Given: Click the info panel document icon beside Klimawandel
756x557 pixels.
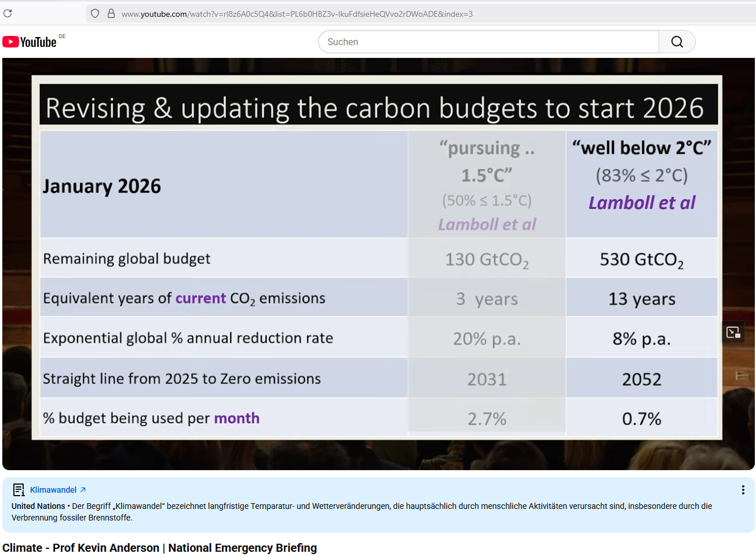Looking at the screenshot, I should click(x=19, y=490).
